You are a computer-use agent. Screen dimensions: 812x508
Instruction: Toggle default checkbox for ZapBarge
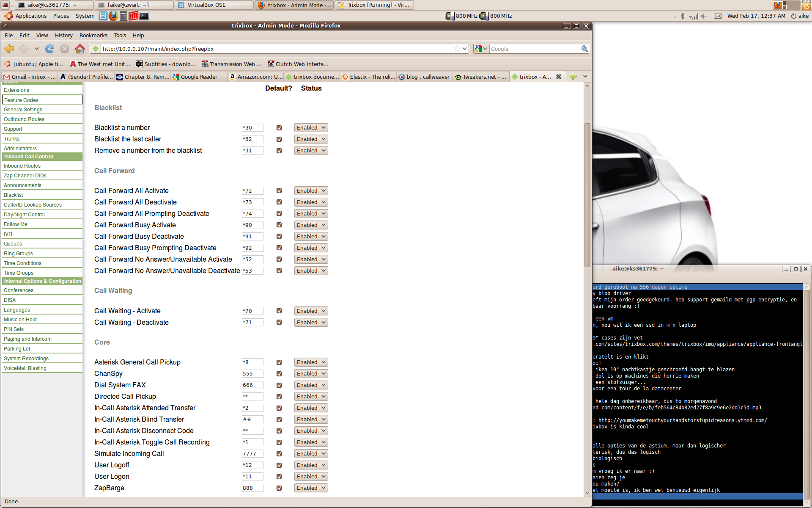point(279,488)
